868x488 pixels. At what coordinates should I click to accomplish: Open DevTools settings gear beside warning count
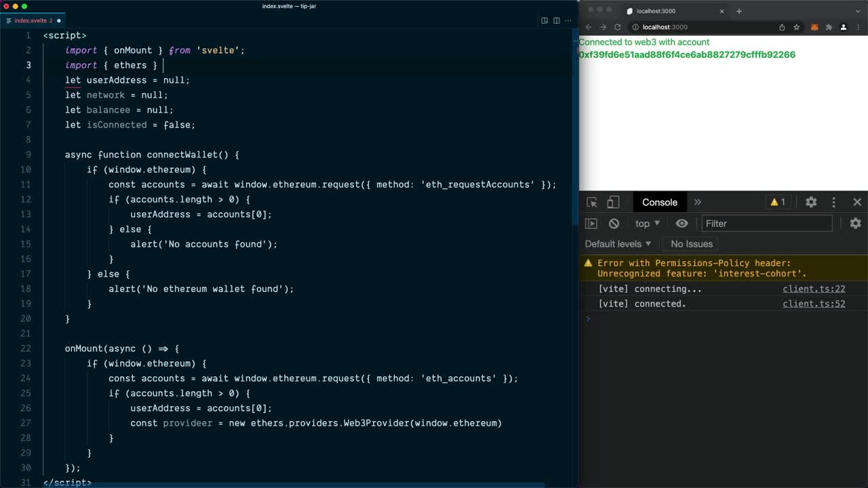click(x=811, y=202)
